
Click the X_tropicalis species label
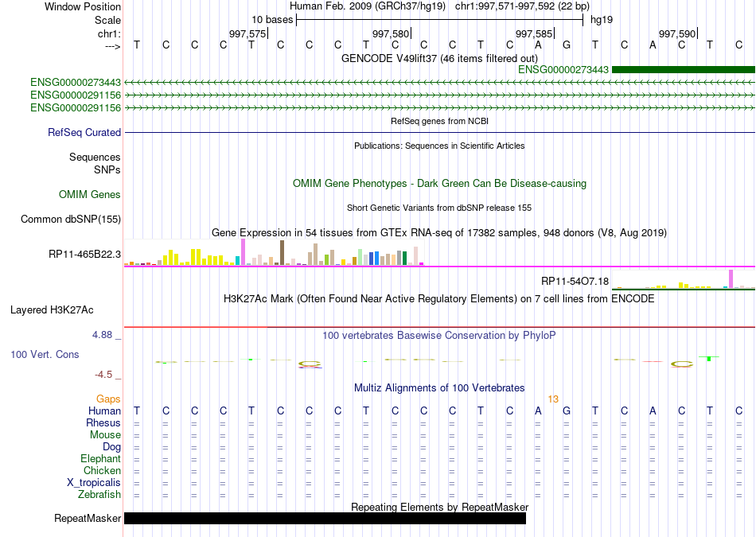point(94,483)
